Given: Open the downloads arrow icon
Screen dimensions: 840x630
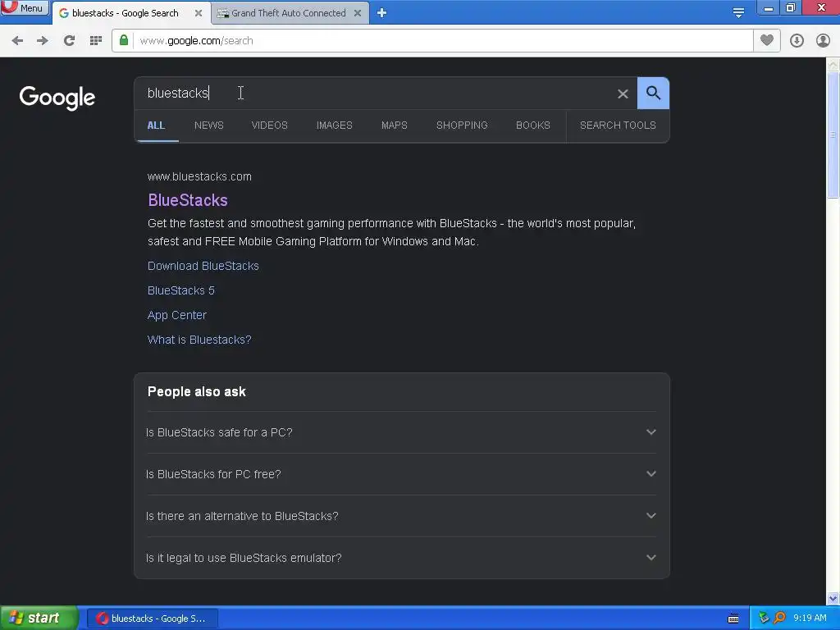Looking at the screenshot, I should pos(797,41).
